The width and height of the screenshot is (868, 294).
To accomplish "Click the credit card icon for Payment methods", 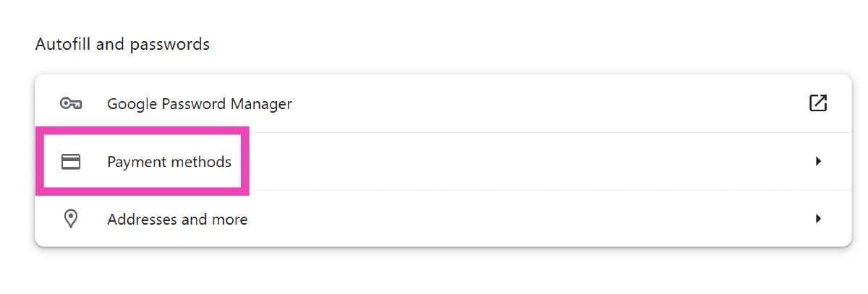I will click(x=70, y=161).
